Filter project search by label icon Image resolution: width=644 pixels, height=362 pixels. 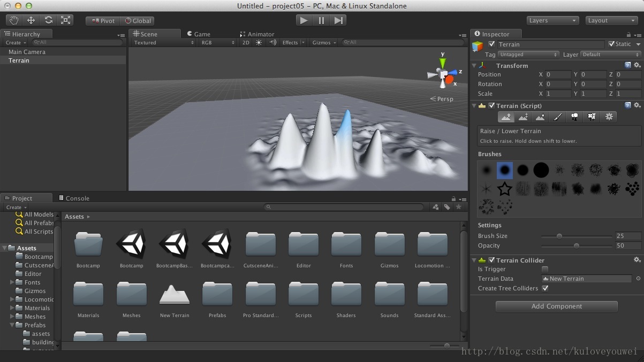(448, 207)
